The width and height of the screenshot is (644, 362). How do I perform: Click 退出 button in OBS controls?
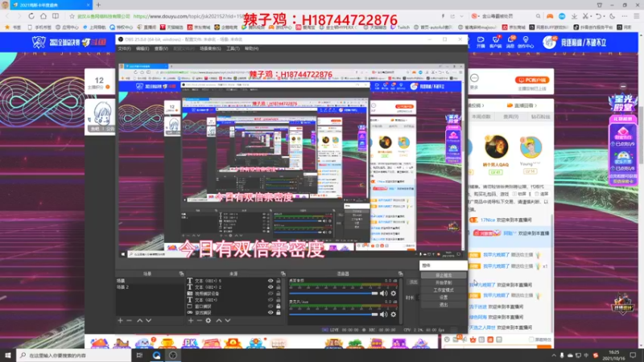tap(444, 305)
